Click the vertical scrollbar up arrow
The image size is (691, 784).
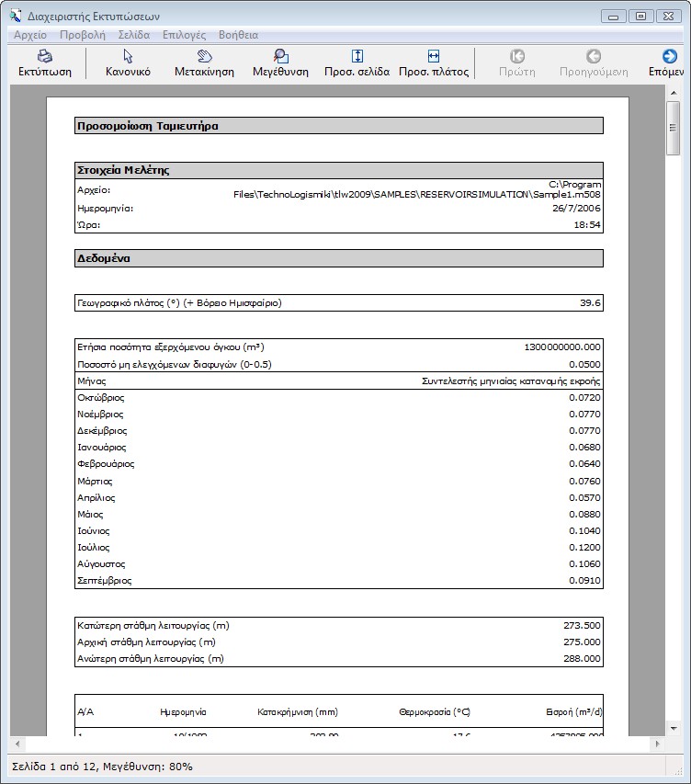pos(674,94)
